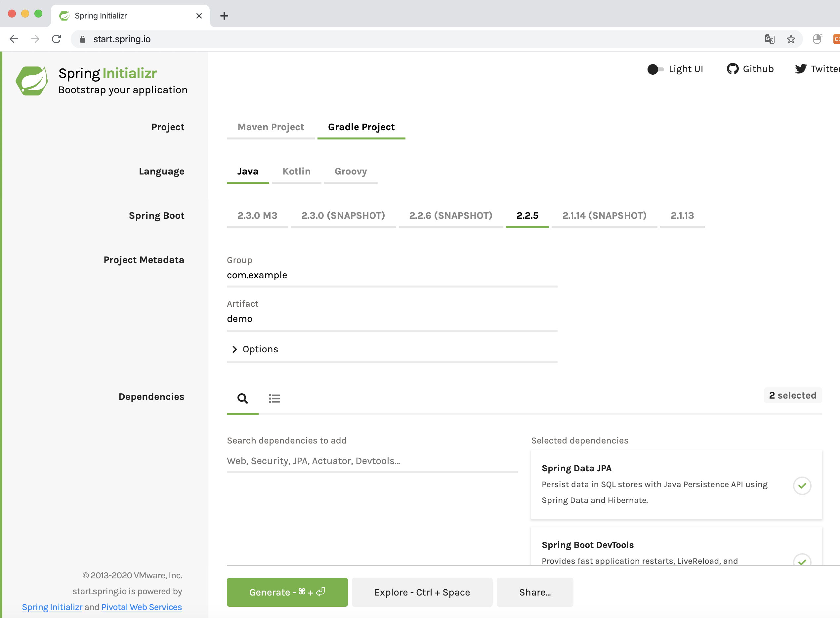Open the dependency search magnifier tab
Viewport: 840px width, 618px height.
coord(242,399)
